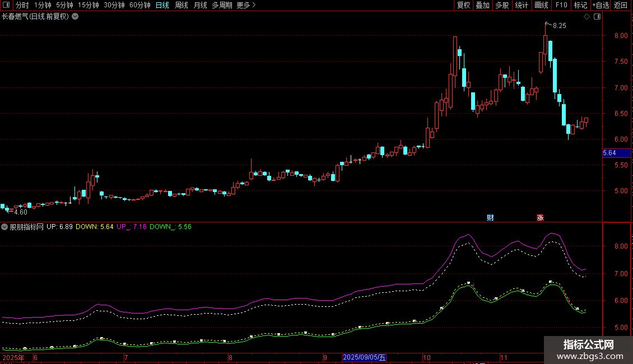Switch to 周线 weekly chart
The width and height of the screenshot is (633, 364).
pos(181,5)
